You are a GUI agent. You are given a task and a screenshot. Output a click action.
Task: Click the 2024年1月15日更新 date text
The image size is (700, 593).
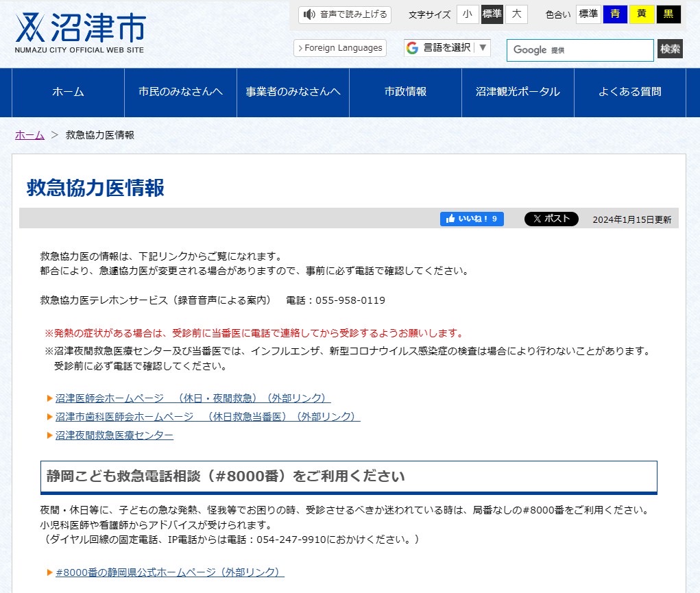click(631, 219)
